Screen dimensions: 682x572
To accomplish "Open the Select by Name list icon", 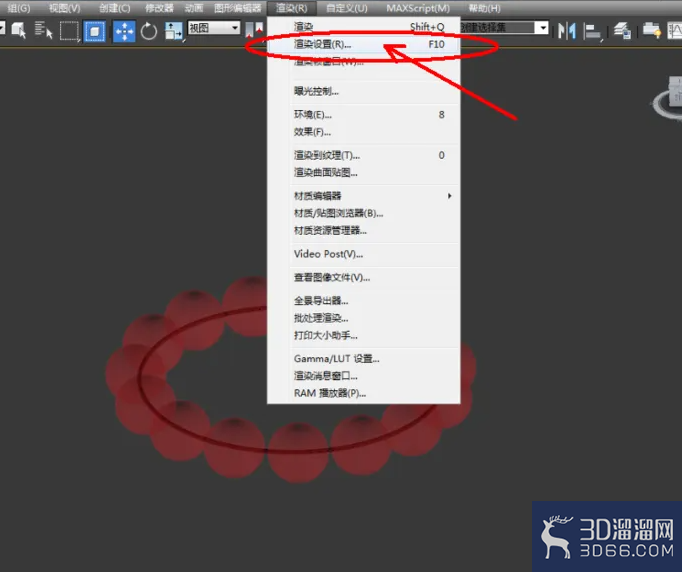I will coord(43,31).
